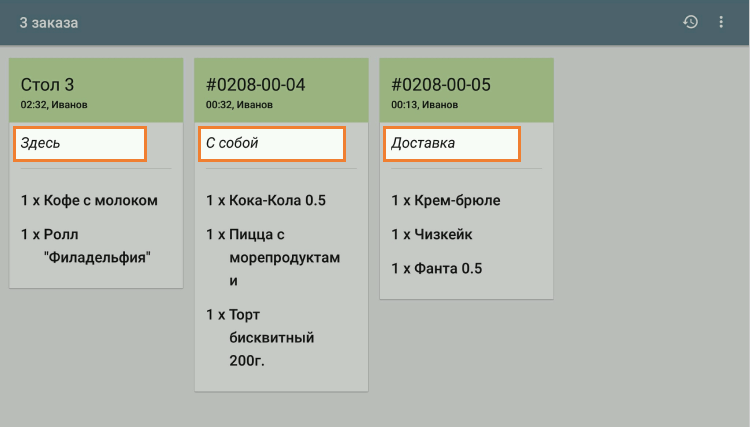Click the "02:32, Иванов" timestamp

[x=54, y=105]
